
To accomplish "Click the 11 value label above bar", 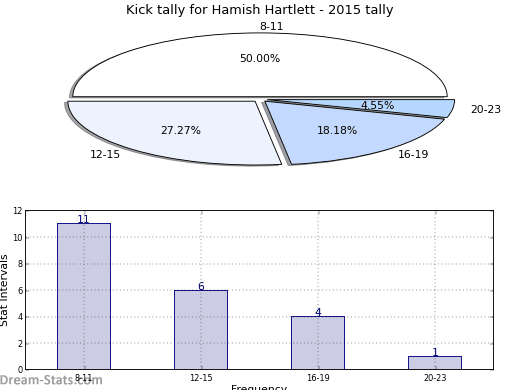I will point(83,219).
